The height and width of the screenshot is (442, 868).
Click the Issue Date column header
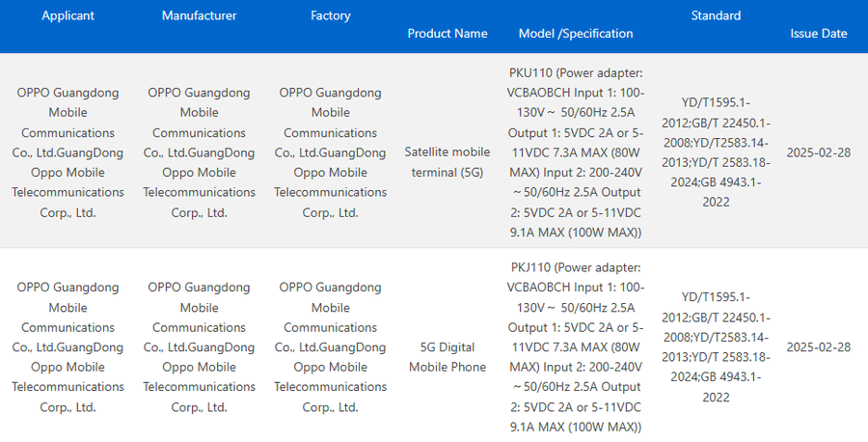click(x=819, y=34)
